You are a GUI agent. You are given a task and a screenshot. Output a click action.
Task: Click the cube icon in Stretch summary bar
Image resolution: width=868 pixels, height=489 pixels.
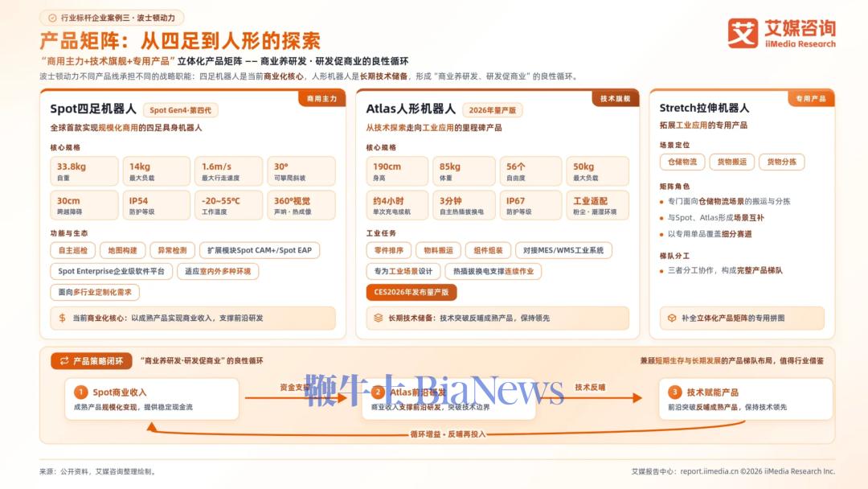671,318
